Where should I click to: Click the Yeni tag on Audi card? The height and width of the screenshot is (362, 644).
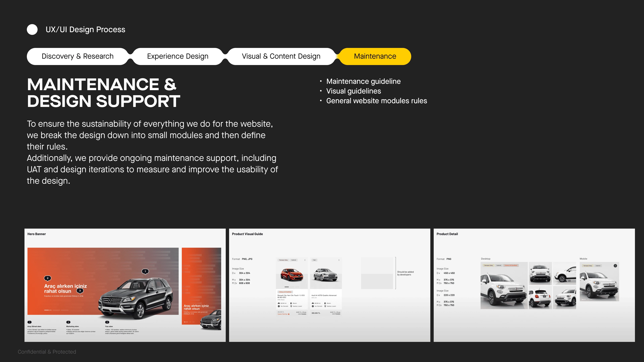314,260
